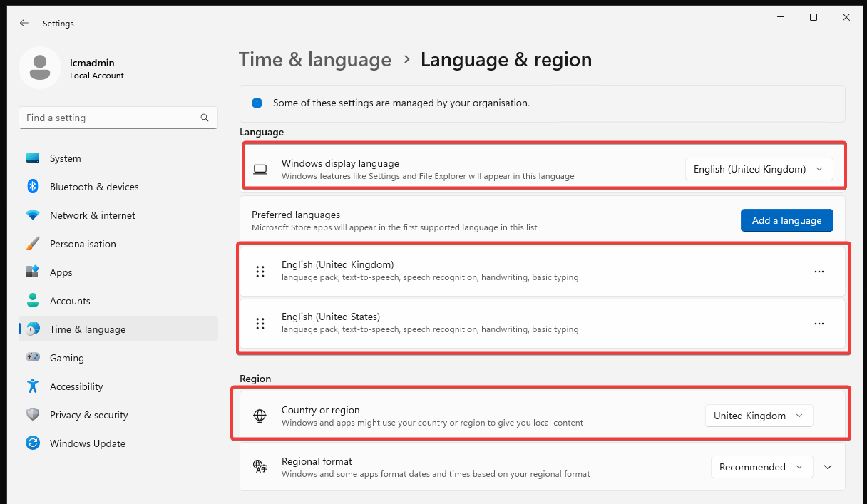Click the Personalisation paintbrush icon
The height and width of the screenshot is (504, 867).
point(33,244)
